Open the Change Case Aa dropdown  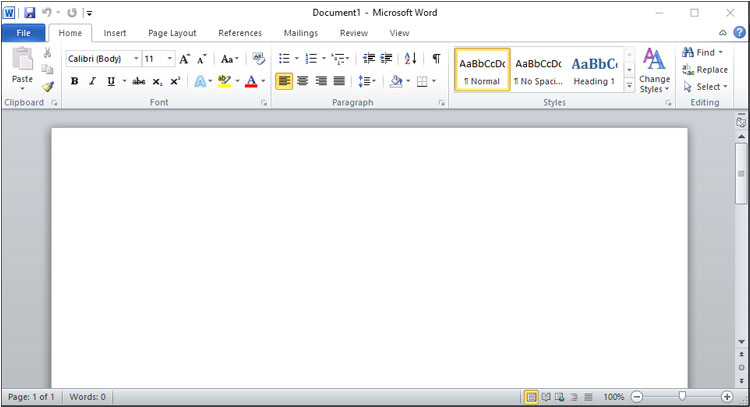(x=230, y=59)
